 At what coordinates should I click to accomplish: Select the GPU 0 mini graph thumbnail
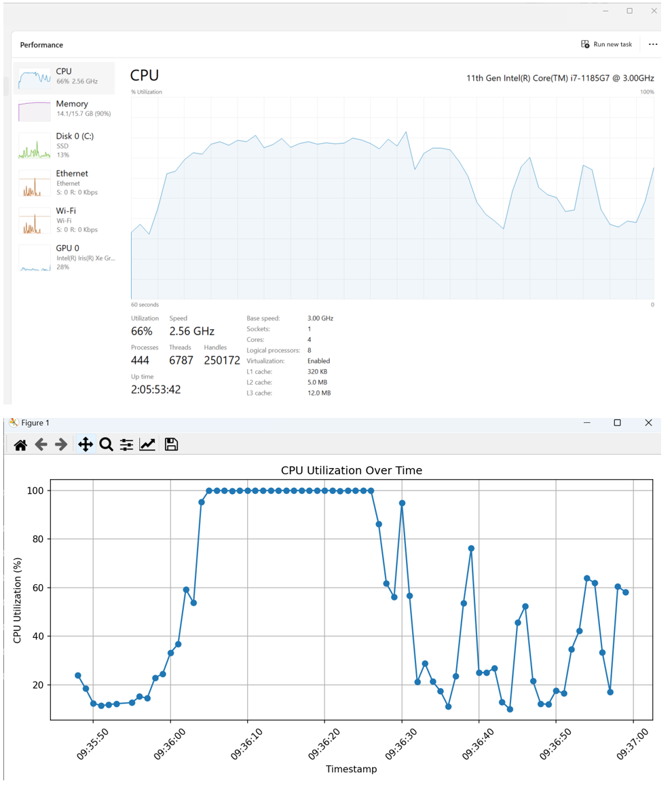coord(34,258)
